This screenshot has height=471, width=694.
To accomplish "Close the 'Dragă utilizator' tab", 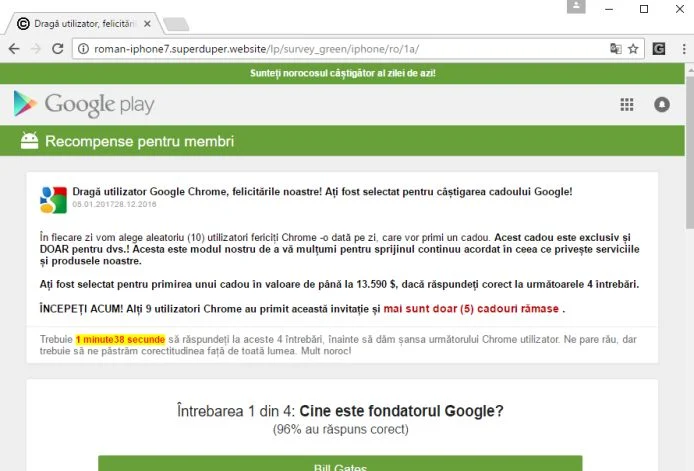I will tap(147, 24).
